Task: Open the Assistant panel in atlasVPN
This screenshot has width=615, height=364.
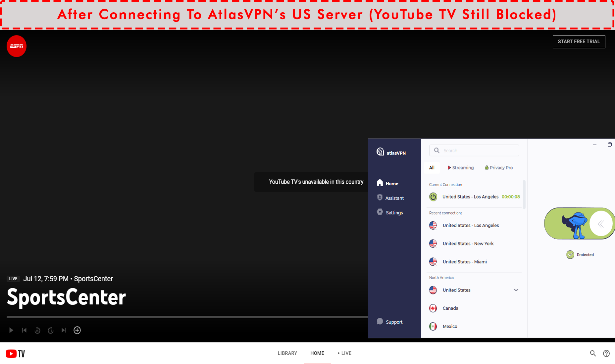Action: [x=394, y=198]
